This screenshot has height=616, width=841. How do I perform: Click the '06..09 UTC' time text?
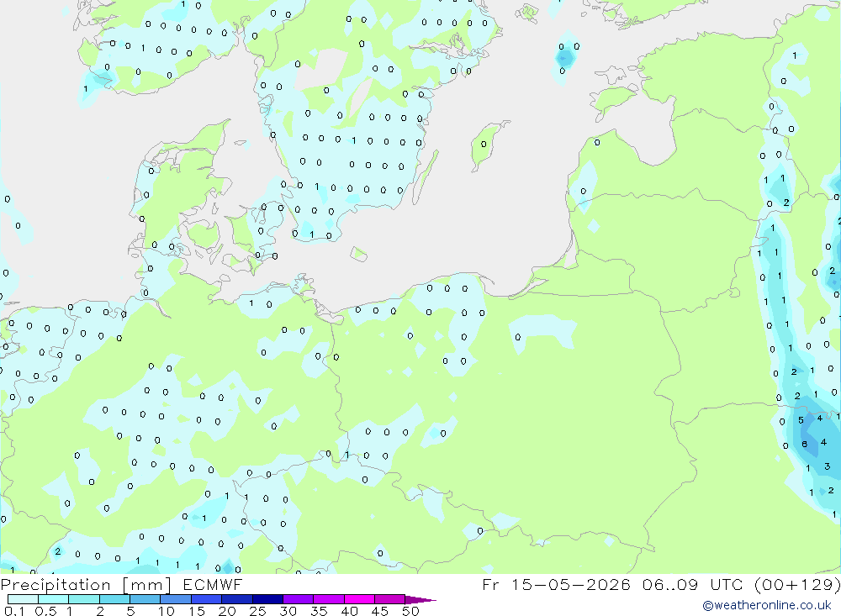(x=693, y=584)
